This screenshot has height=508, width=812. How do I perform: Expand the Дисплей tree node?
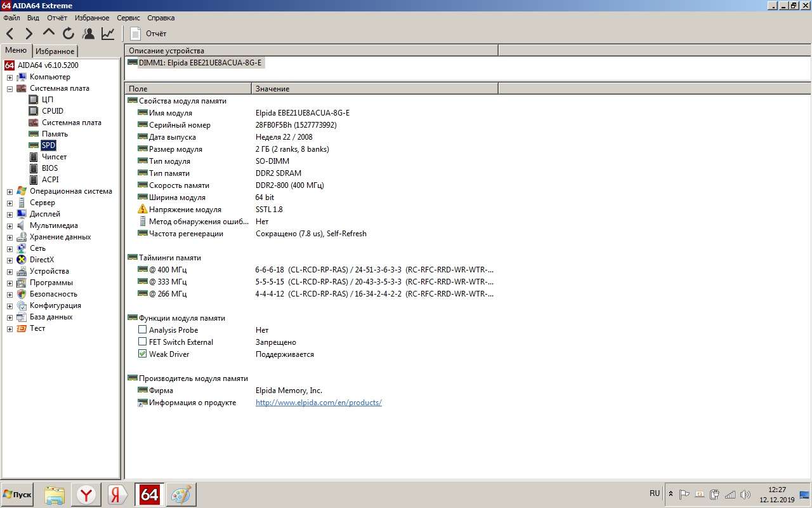point(10,215)
